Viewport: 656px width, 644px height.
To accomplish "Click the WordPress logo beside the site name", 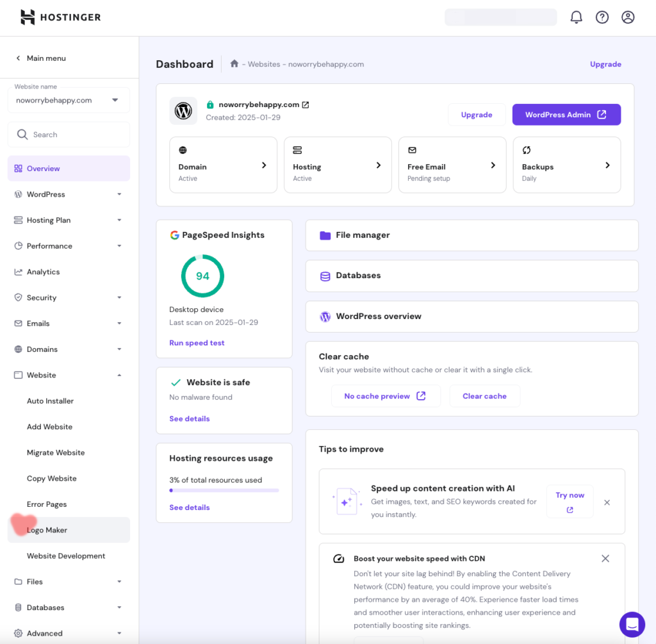I will [x=183, y=111].
